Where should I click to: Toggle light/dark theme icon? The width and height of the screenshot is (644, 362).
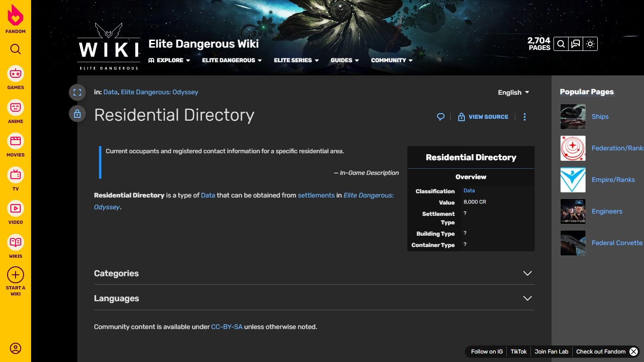[x=590, y=44]
